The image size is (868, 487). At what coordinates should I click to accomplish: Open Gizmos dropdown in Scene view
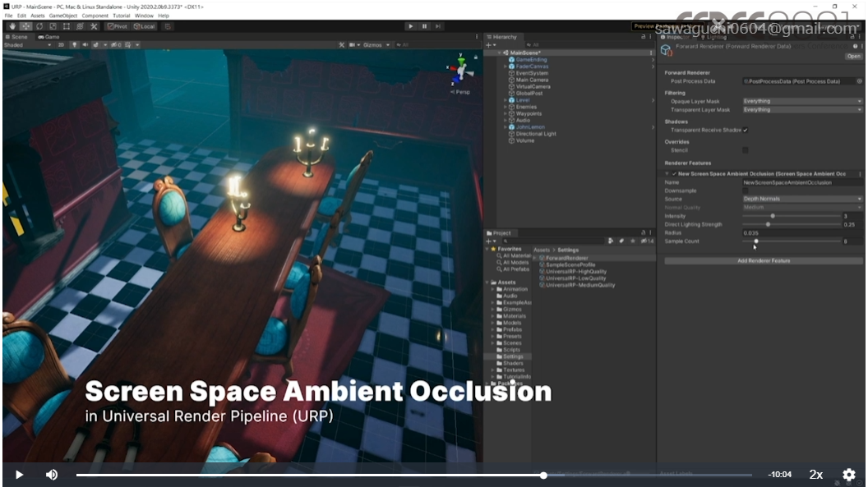click(376, 45)
